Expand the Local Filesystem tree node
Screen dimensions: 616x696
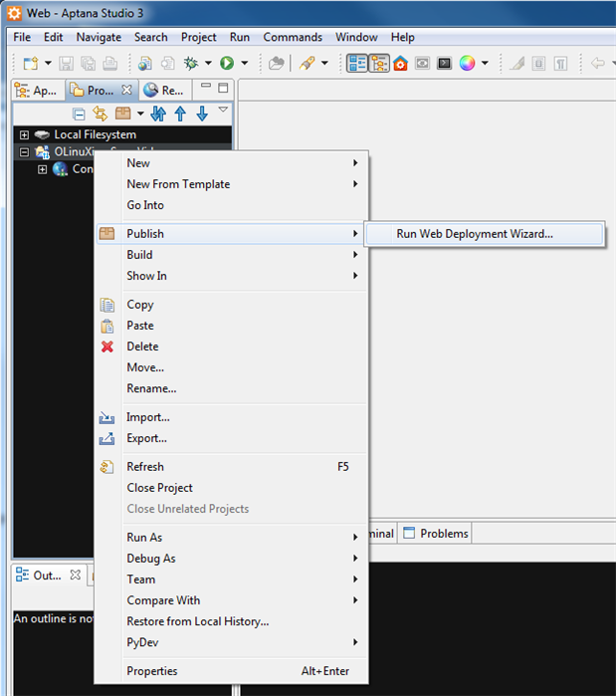tap(25, 134)
